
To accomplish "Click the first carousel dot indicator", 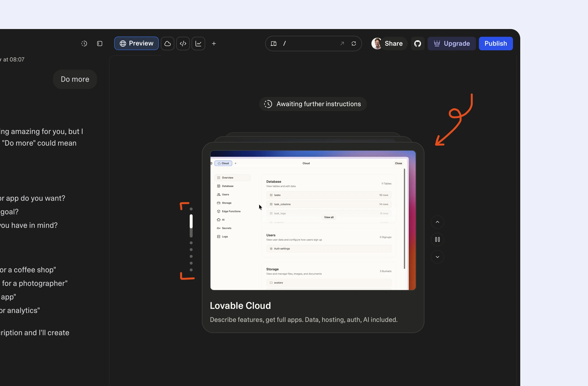I will point(191,209).
